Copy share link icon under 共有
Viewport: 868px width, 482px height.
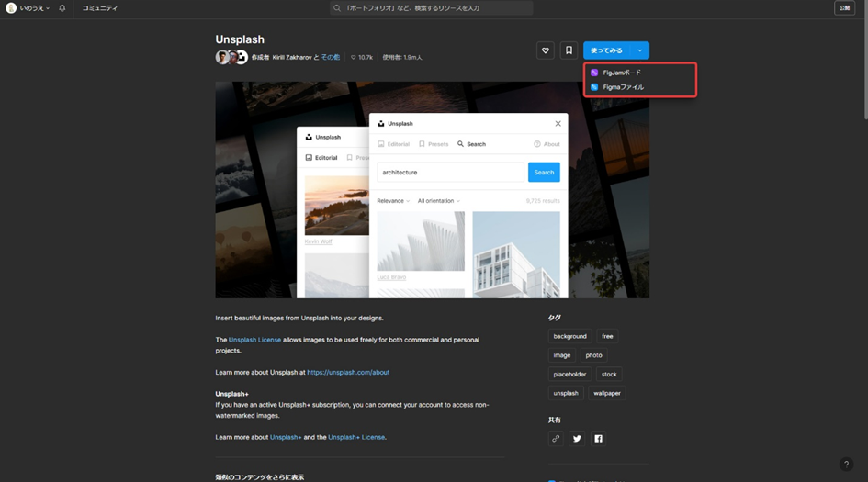point(556,438)
